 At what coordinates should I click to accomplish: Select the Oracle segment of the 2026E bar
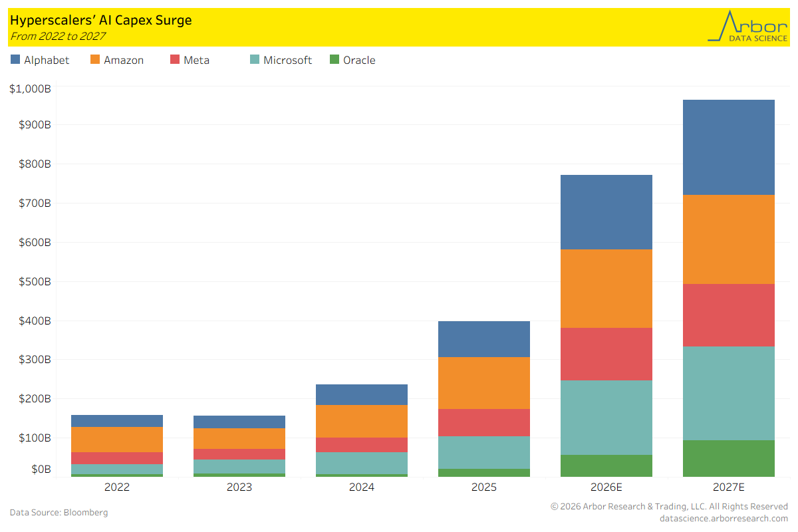pyautogui.click(x=606, y=465)
